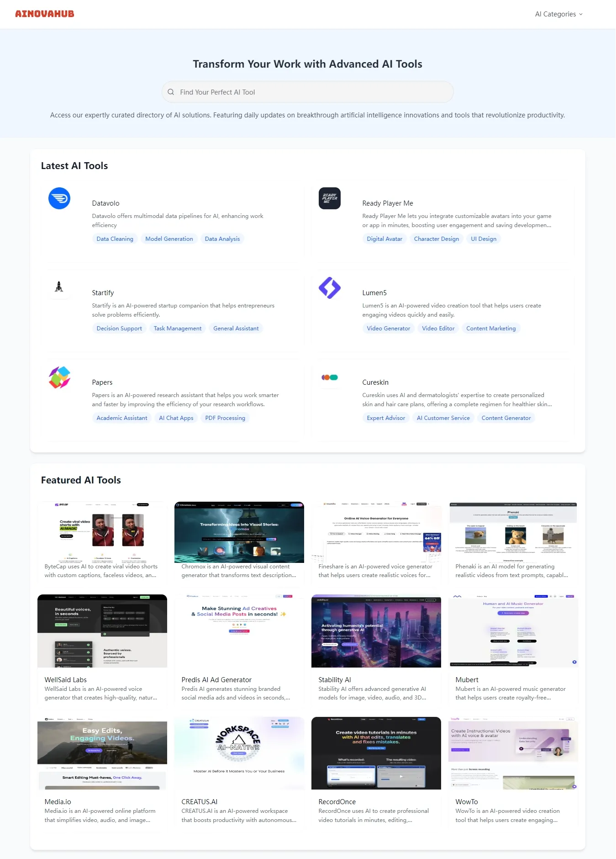616x859 pixels.
Task: Select the General Assistant tag
Action: click(x=236, y=329)
